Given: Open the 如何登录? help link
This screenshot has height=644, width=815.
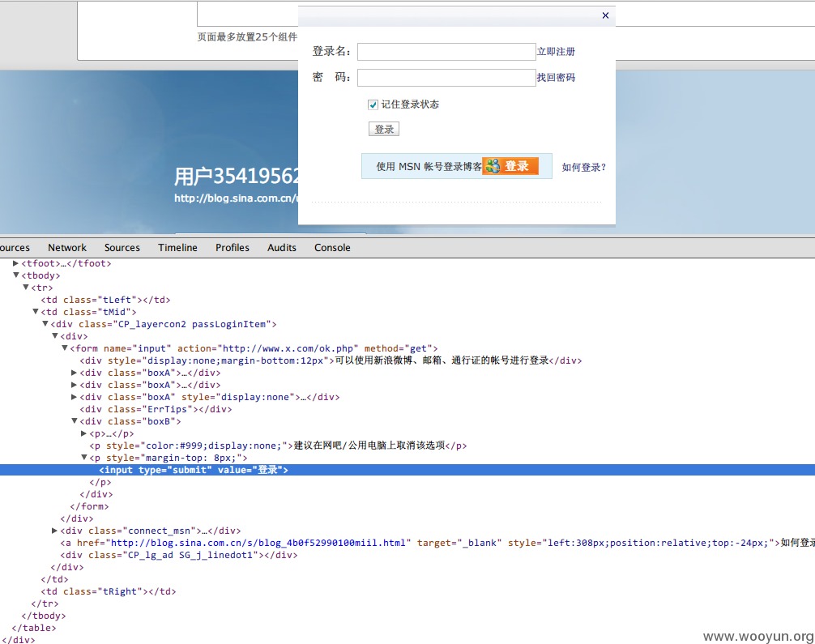Looking at the screenshot, I should [x=583, y=168].
